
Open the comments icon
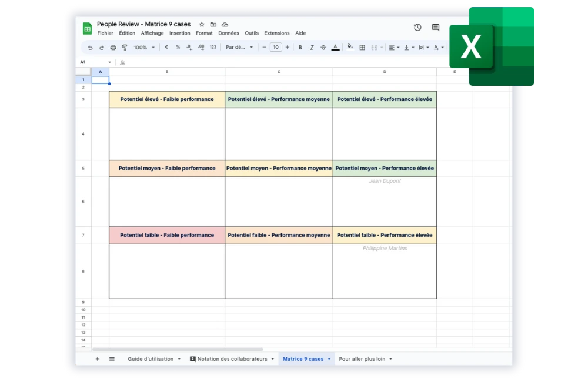(435, 28)
